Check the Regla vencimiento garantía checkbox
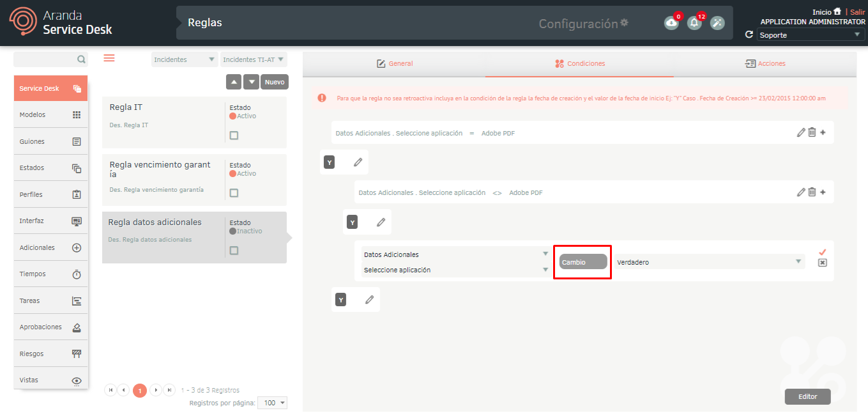The height and width of the screenshot is (413, 868). pos(234,192)
